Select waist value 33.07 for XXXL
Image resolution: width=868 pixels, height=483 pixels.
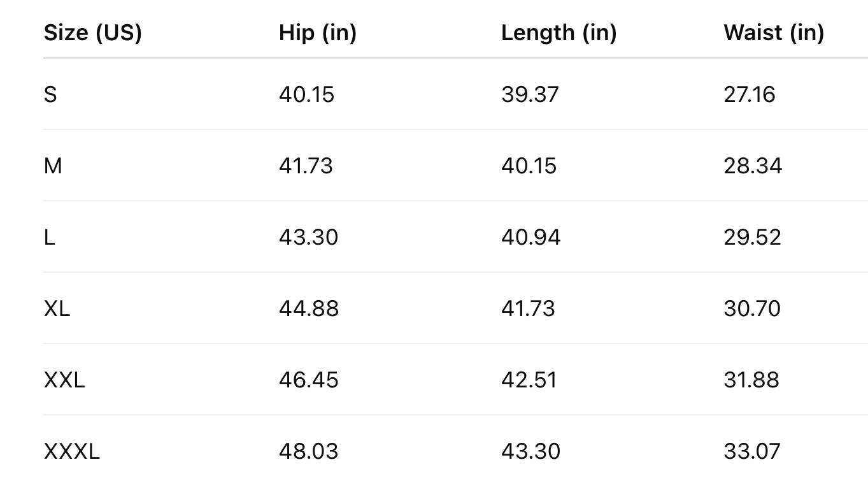[751, 451]
